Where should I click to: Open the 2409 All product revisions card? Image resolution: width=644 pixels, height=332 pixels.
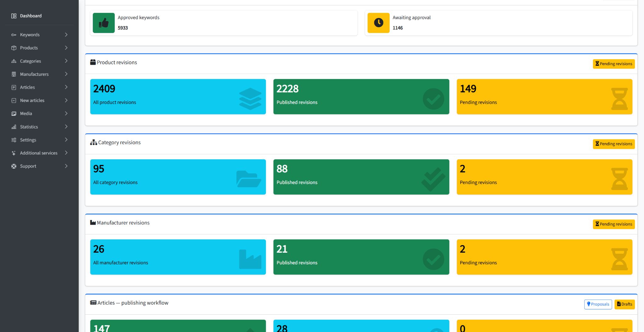point(178,97)
